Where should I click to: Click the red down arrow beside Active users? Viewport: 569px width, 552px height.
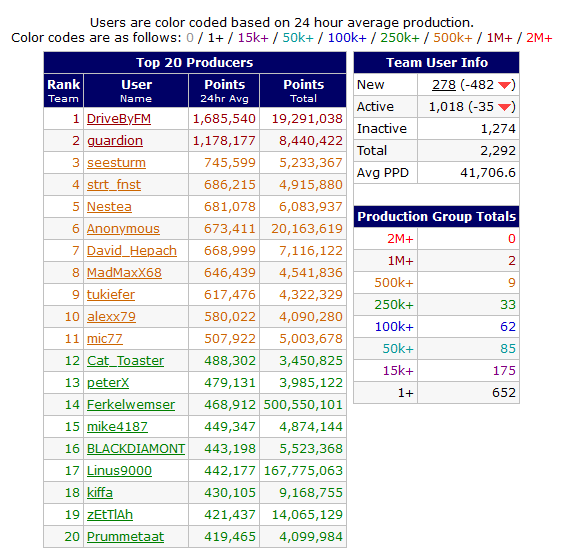[504, 107]
